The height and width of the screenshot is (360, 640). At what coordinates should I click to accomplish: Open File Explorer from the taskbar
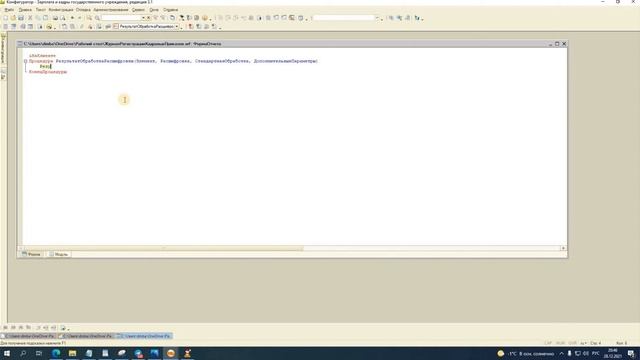click(72, 353)
